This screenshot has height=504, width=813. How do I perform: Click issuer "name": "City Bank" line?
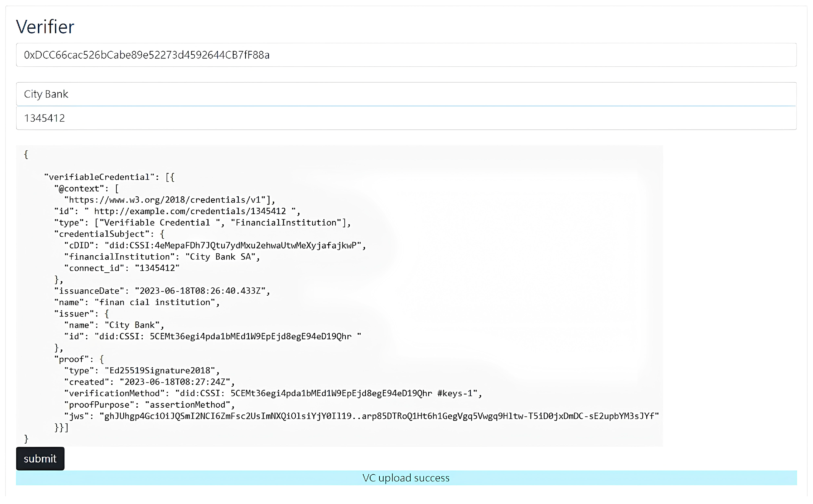point(114,325)
